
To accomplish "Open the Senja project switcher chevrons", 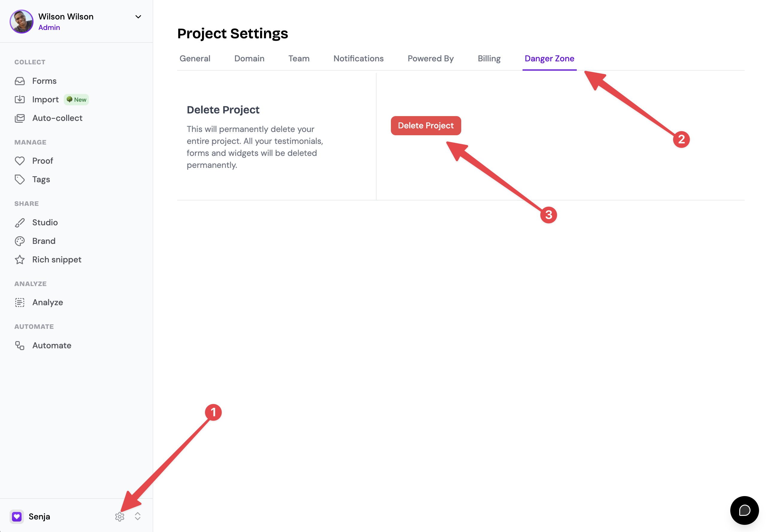I will (138, 516).
